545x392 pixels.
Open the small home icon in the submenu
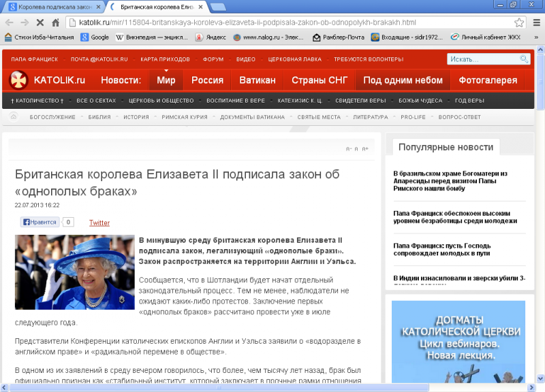point(14,116)
